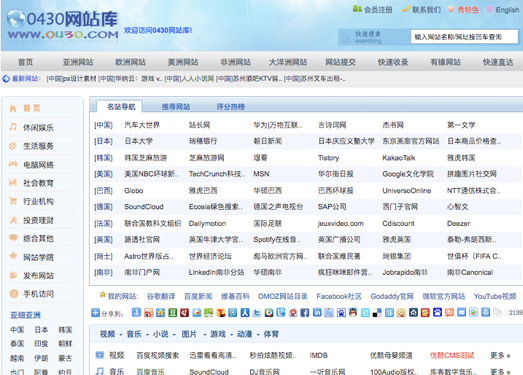
Task: Click the [中国] country label
Action: tap(103, 125)
